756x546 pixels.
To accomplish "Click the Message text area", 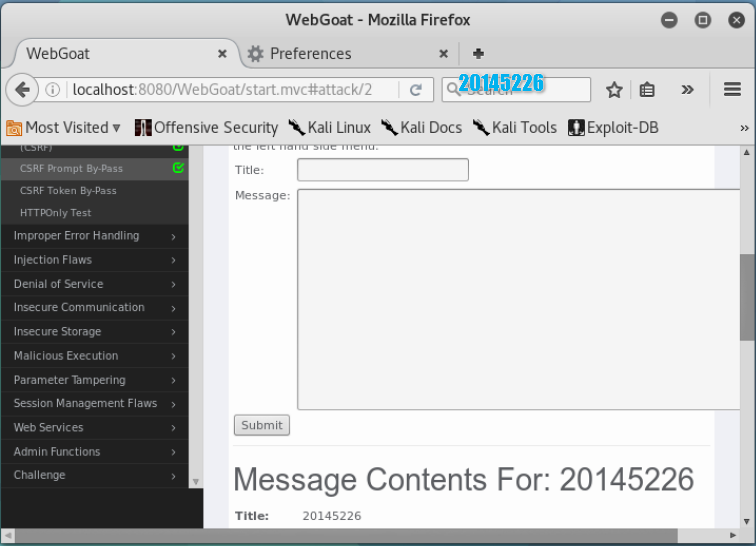I will click(x=519, y=300).
